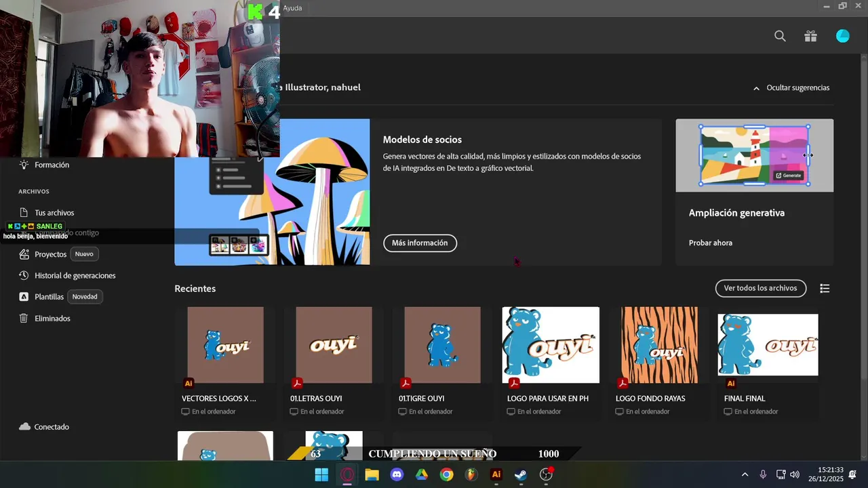The height and width of the screenshot is (488, 868).
Task: Open OBS Studio from taskbar
Action: 546,474
